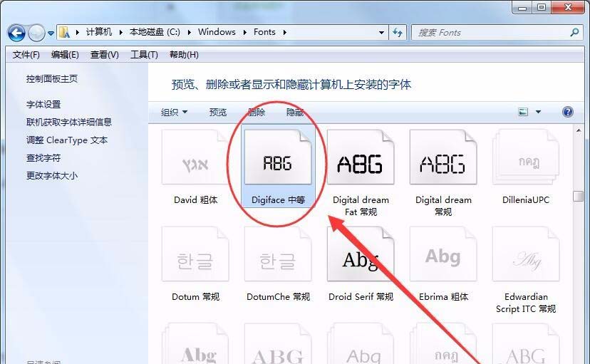Select DilleniaUPC font family icon

tap(526, 157)
